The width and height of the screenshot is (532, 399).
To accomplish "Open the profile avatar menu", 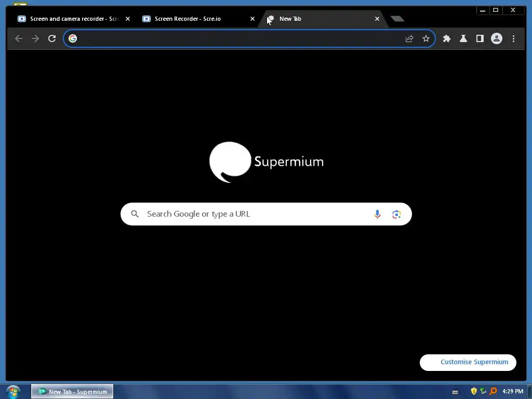I will 497,38.
